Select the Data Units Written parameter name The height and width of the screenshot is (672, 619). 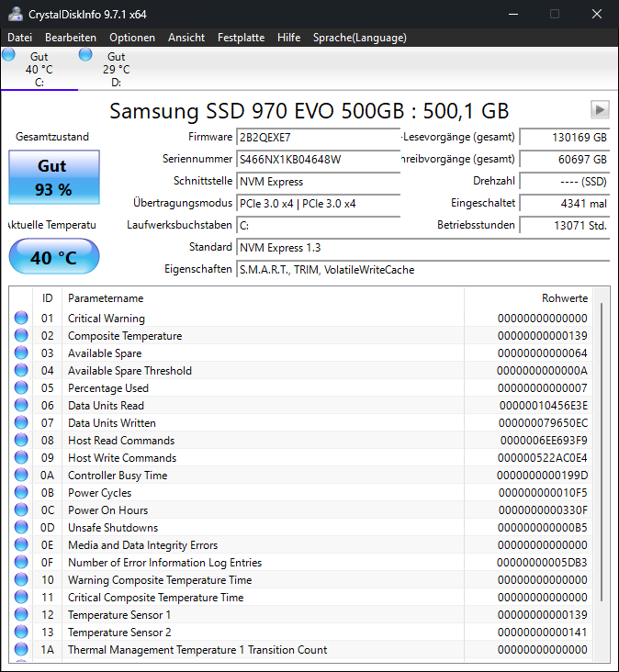coord(112,423)
